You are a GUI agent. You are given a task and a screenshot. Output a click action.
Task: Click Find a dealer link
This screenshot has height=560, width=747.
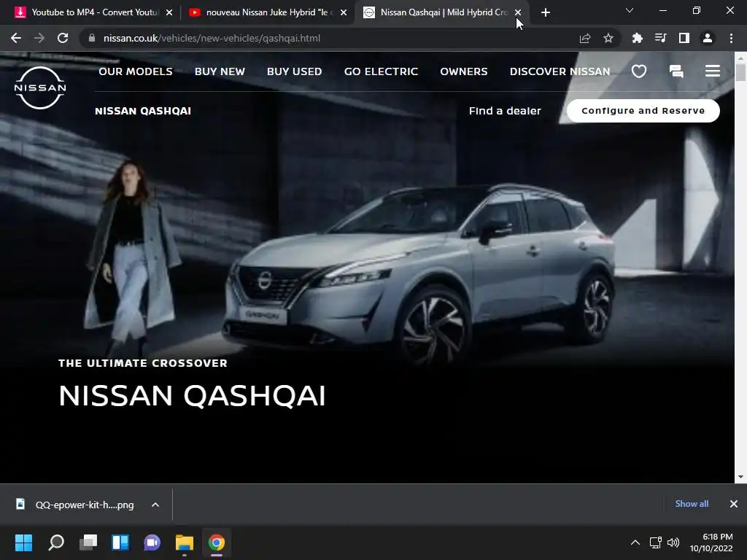[x=505, y=111]
